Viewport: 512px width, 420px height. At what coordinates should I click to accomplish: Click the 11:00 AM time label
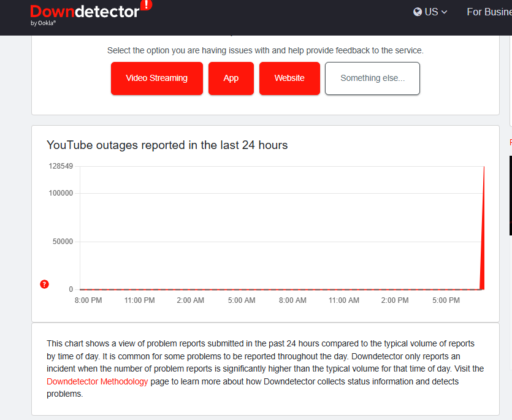344,300
